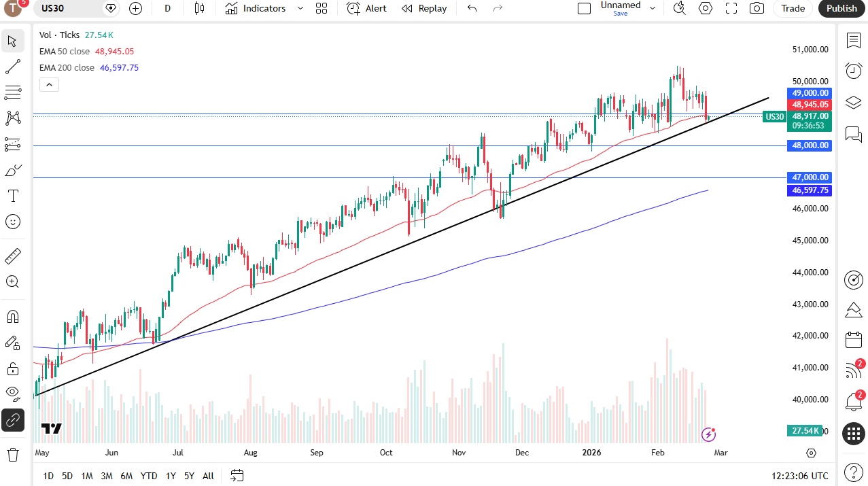Open the chart settings hexagon icon
This screenshot has height=486, width=868.
706,8
